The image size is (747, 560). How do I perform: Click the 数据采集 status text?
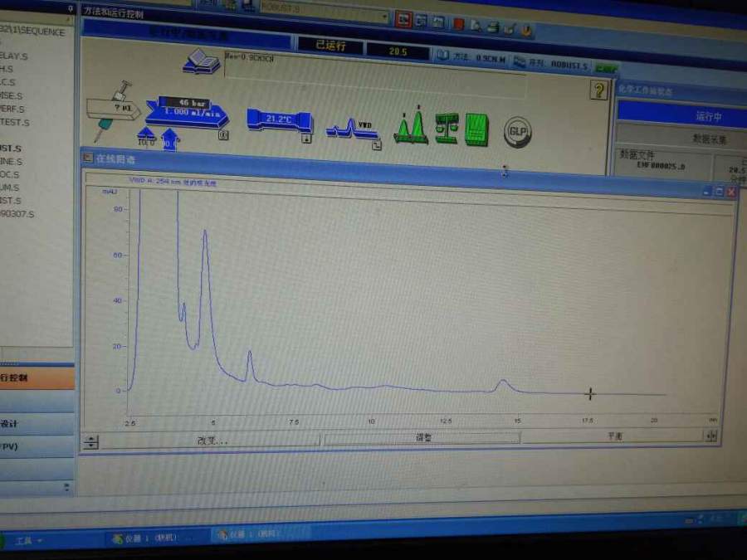pyautogui.click(x=709, y=139)
